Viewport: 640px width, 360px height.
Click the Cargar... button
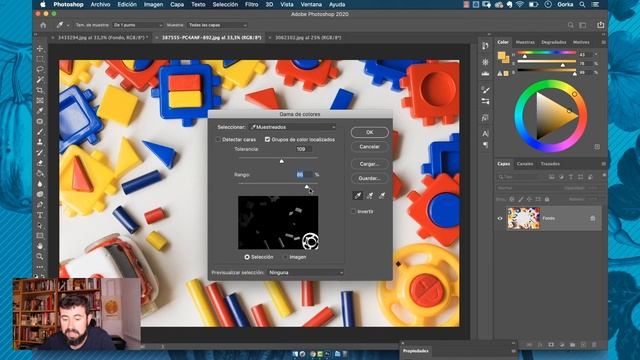[x=369, y=164]
